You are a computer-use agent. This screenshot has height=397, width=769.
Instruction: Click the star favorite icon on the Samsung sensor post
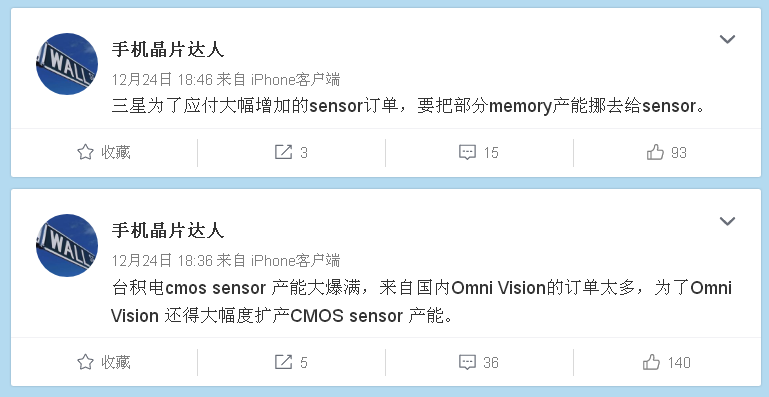click(x=85, y=153)
